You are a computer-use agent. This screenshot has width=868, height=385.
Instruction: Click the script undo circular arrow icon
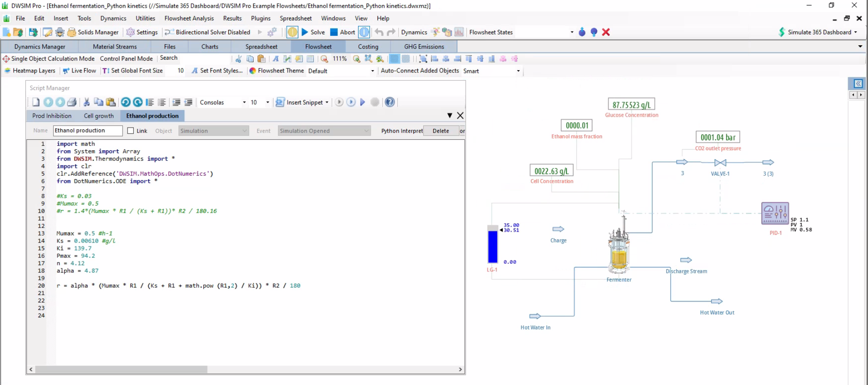click(126, 102)
